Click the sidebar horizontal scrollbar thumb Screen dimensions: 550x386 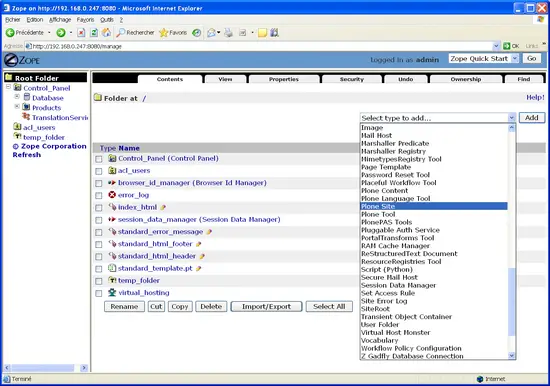pyautogui.click(x=42, y=368)
